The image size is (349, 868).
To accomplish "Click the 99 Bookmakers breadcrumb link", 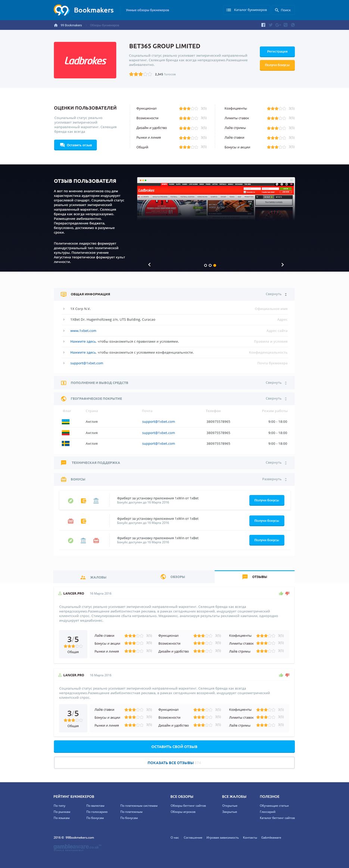I will tap(71, 25).
